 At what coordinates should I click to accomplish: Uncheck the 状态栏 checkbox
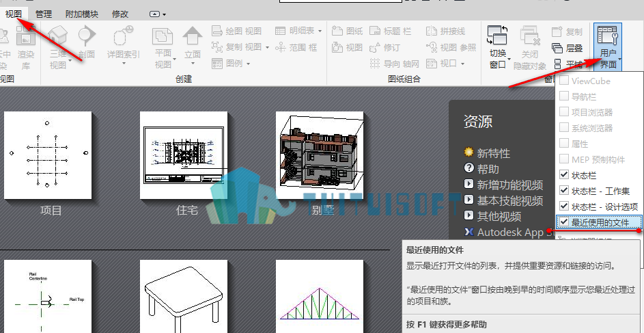coord(564,175)
